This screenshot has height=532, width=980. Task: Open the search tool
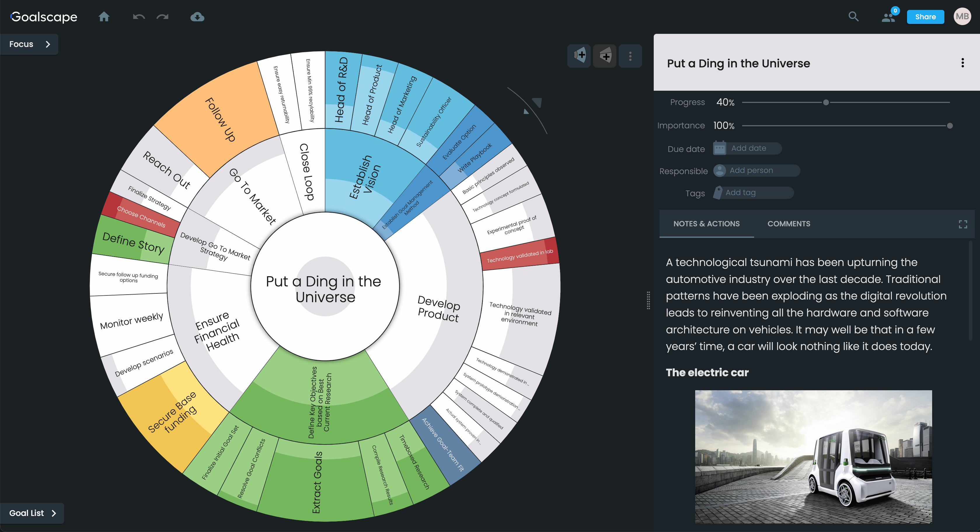point(853,17)
